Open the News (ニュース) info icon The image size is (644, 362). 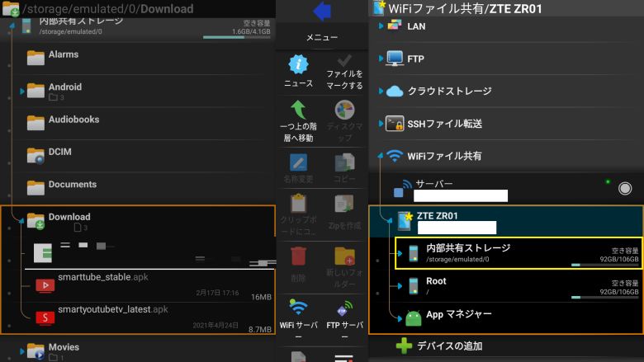298,64
